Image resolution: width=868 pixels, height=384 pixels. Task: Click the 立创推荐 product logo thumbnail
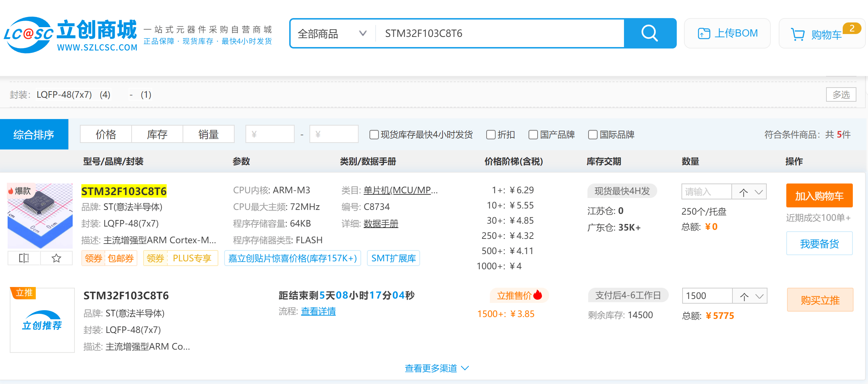(x=42, y=320)
